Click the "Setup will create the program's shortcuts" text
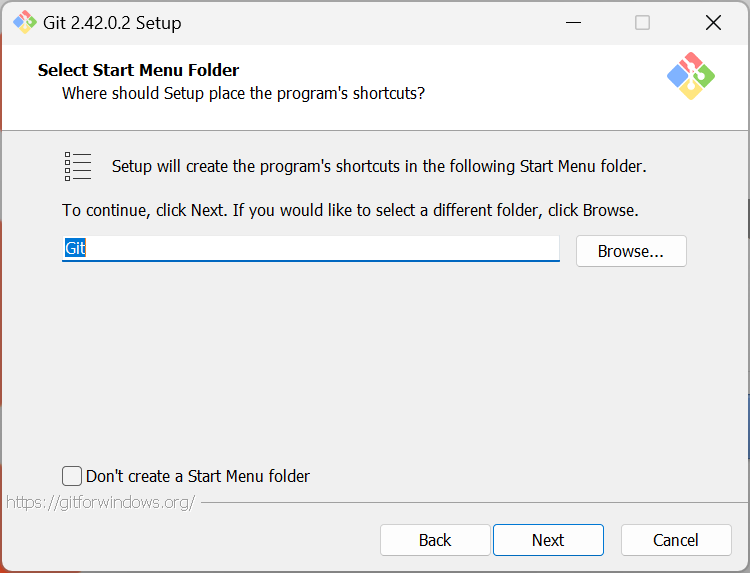 pos(379,166)
